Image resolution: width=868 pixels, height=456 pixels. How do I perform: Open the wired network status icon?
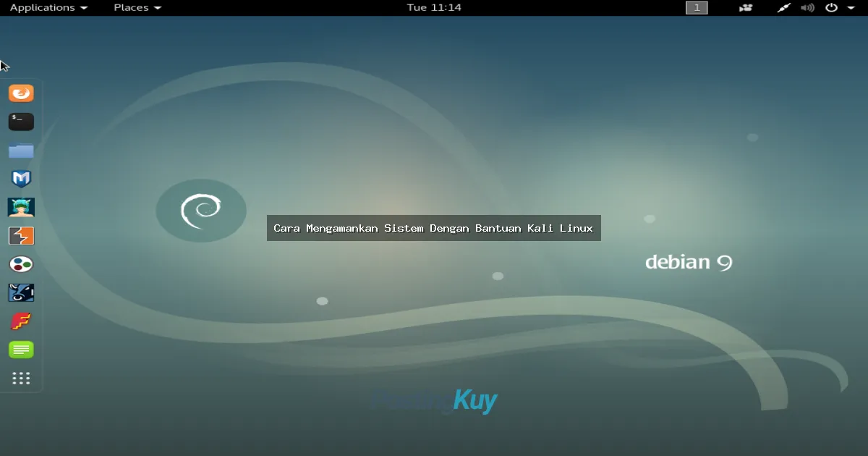[x=785, y=8]
